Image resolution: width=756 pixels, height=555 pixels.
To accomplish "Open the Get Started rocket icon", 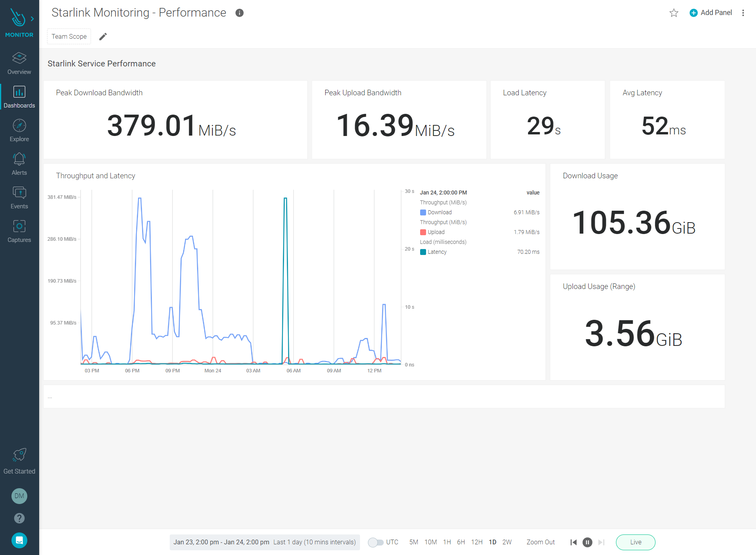I will click(19, 455).
